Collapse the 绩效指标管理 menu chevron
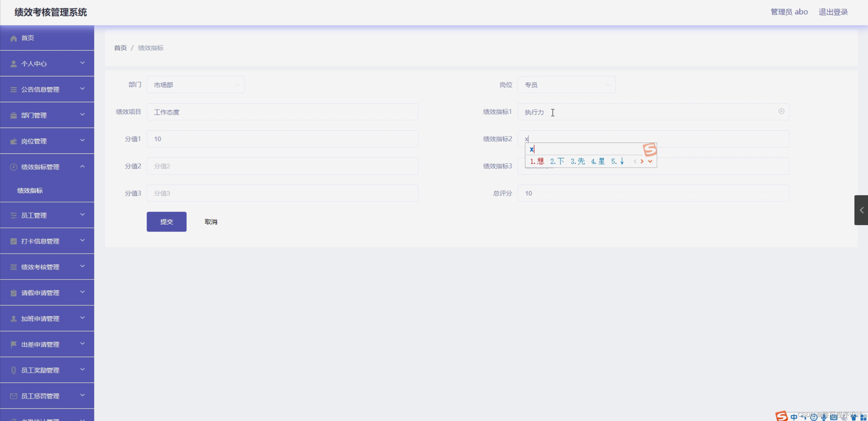Image resolution: width=868 pixels, height=421 pixels. pyautogui.click(x=82, y=166)
